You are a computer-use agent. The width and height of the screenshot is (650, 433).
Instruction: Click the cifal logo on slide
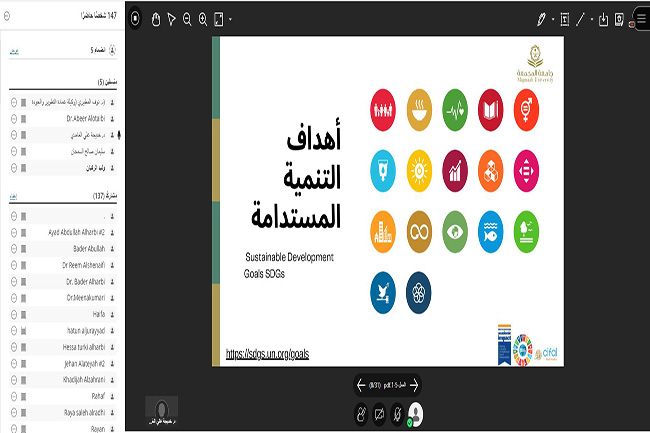click(x=546, y=353)
